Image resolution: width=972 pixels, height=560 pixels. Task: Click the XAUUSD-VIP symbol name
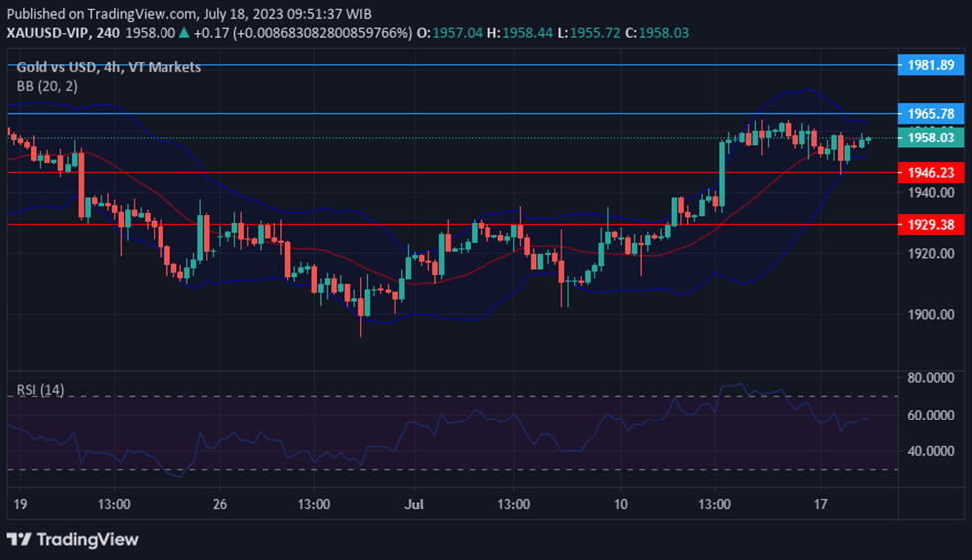point(49,33)
